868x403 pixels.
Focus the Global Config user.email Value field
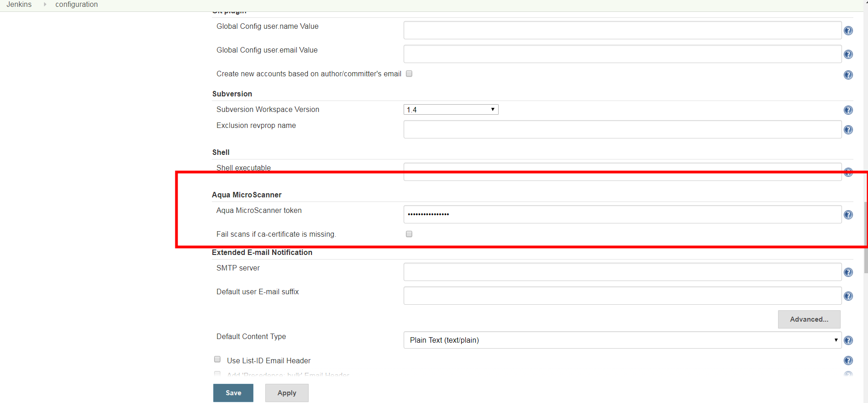pyautogui.click(x=622, y=54)
